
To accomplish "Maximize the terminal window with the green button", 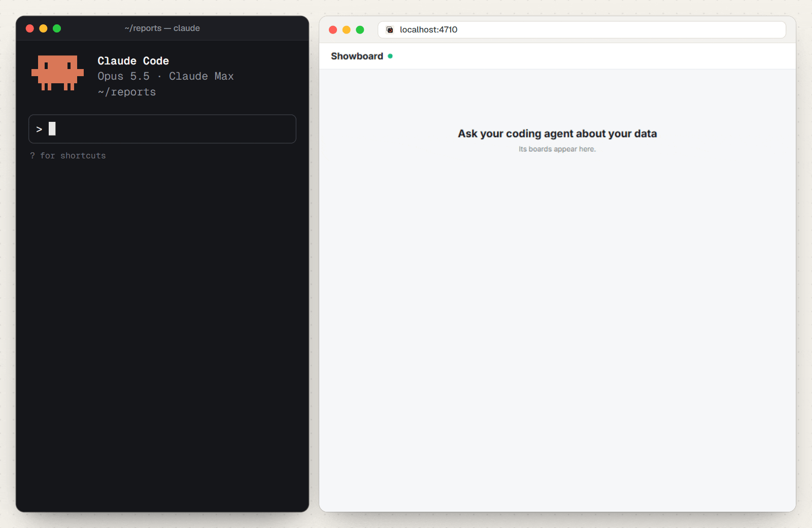I will click(57, 28).
